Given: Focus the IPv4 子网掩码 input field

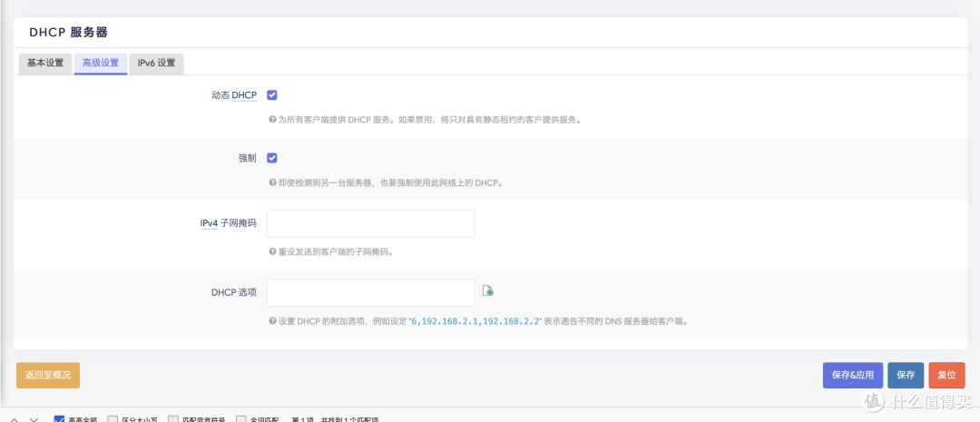Looking at the screenshot, I should [x=370, y=223].
